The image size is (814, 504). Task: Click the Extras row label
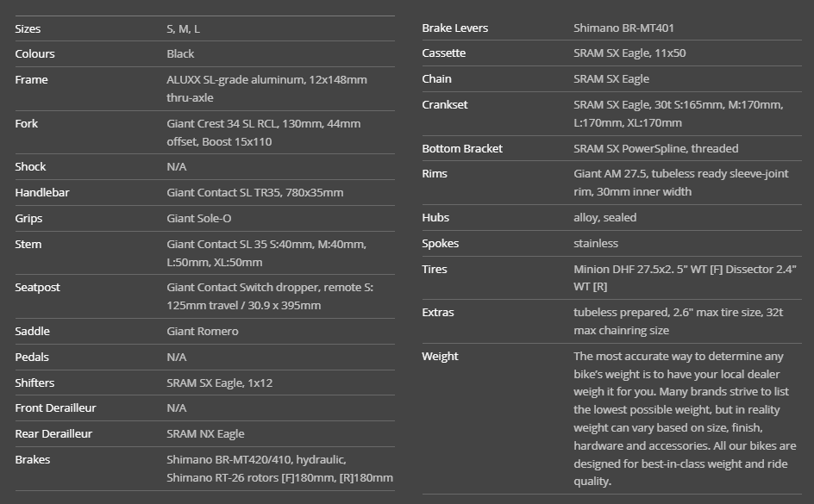click(438, 312)
